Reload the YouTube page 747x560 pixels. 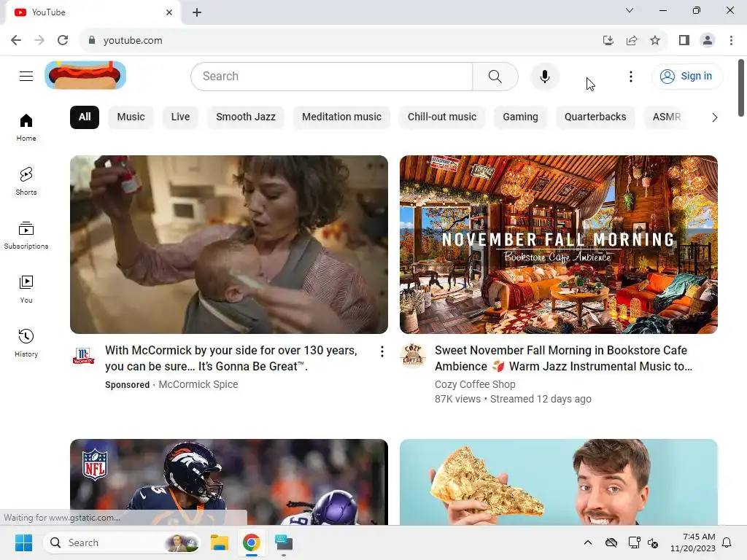(63, 41)
